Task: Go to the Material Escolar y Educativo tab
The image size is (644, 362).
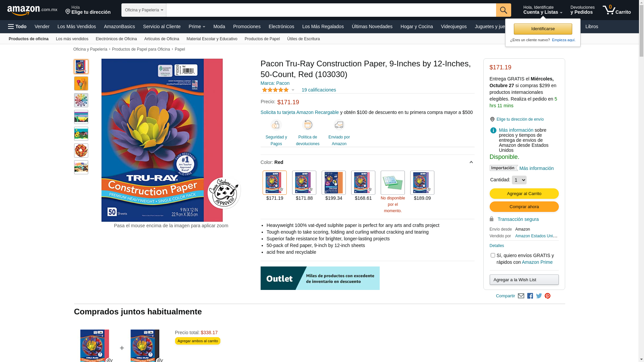Action: 212,39
